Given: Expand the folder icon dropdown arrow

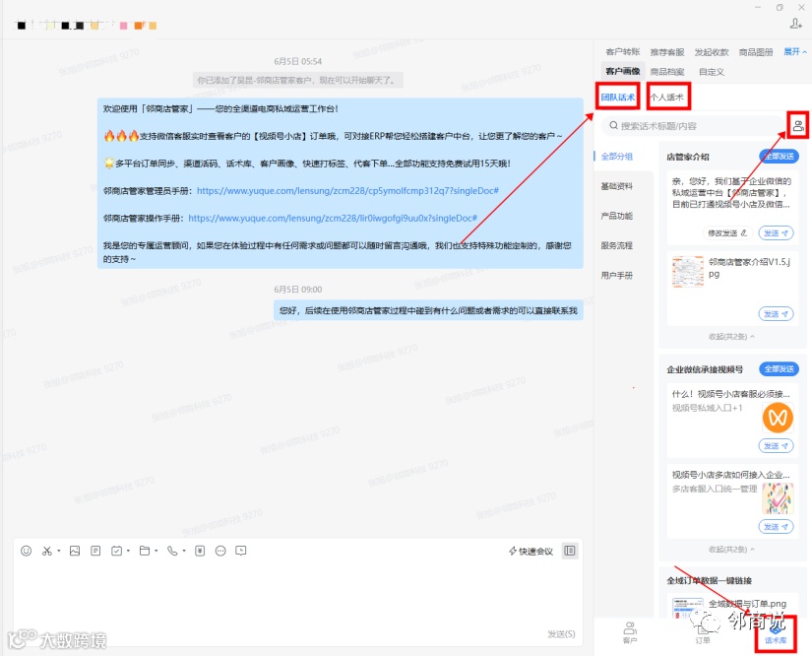Looking at the screenshot, I should (156, 551).
